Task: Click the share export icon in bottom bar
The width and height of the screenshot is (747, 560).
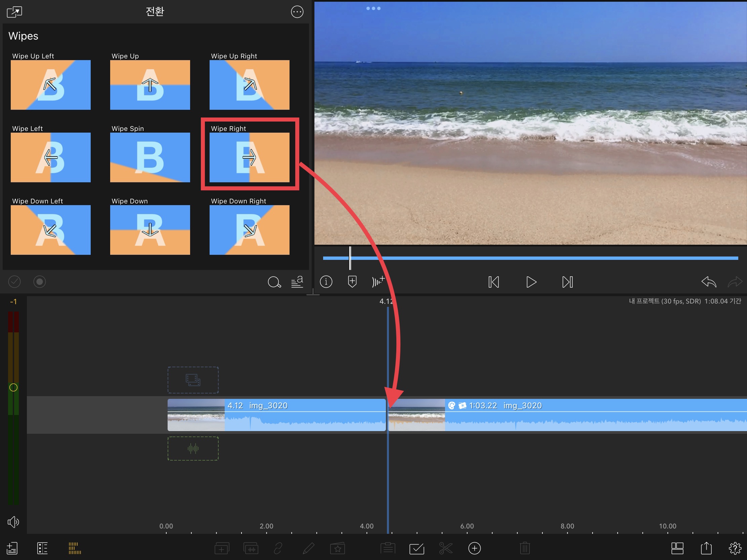Action: point(706,548)
